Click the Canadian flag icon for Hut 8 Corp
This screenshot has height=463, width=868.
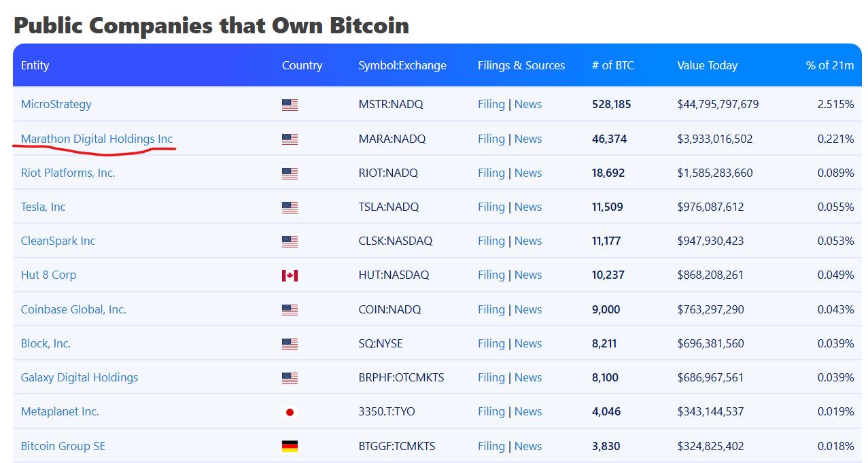click(290, 275)
